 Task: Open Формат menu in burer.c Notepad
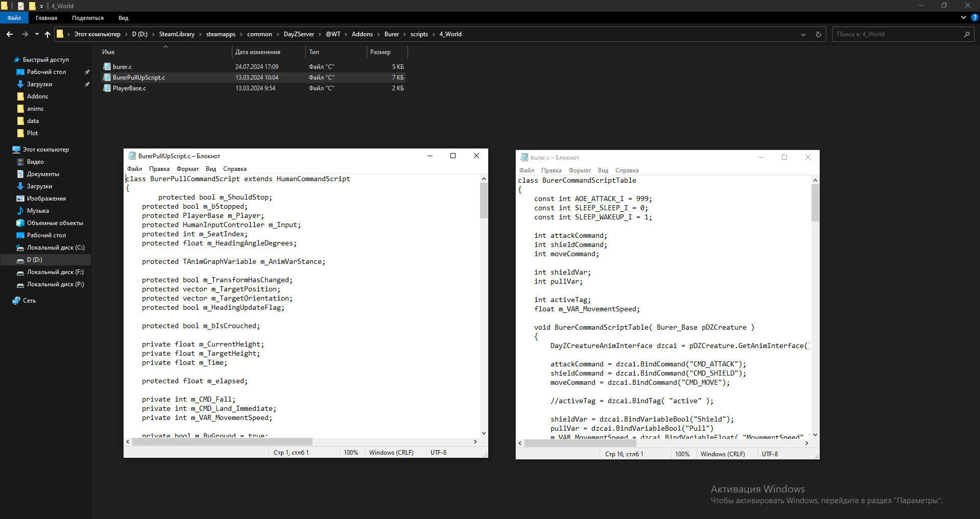click(x=580, y=170)
